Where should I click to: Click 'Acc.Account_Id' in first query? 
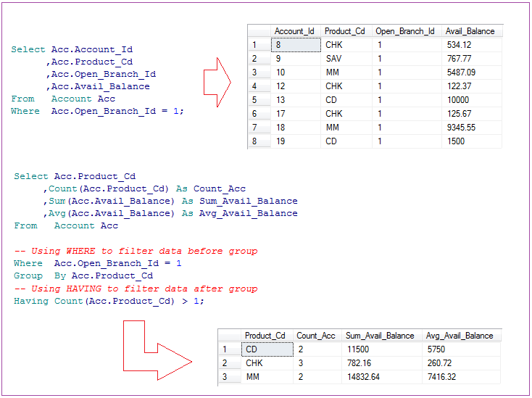(92, 50)
